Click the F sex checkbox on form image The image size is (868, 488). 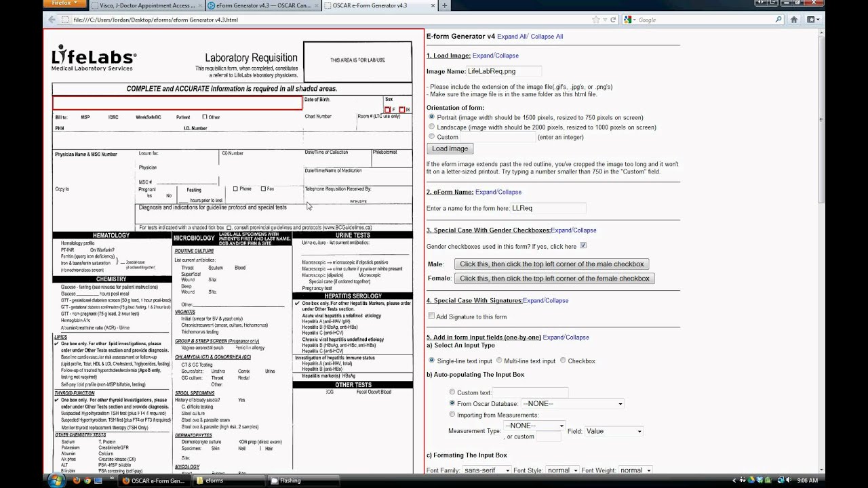click(x=388, y=110)
